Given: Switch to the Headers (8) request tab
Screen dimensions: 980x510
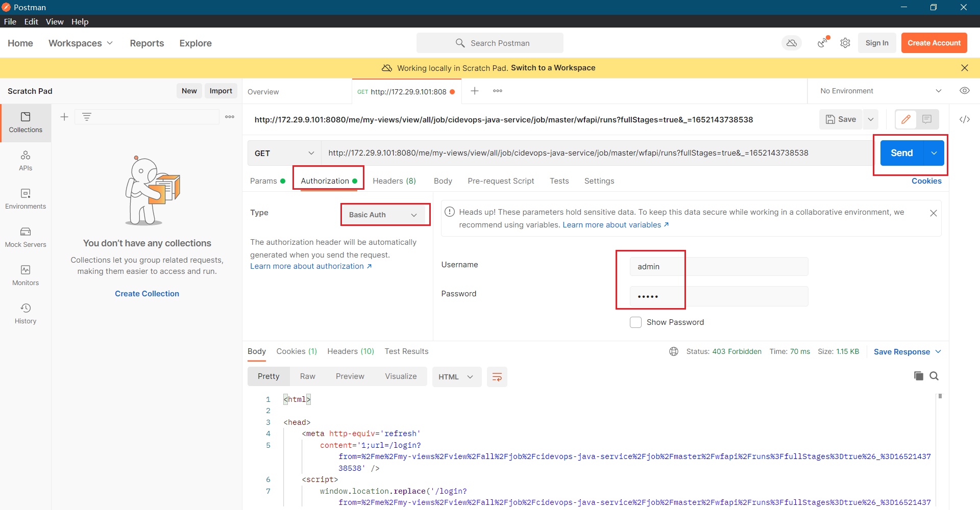Looking at the screenshot, I should point(394,181).
